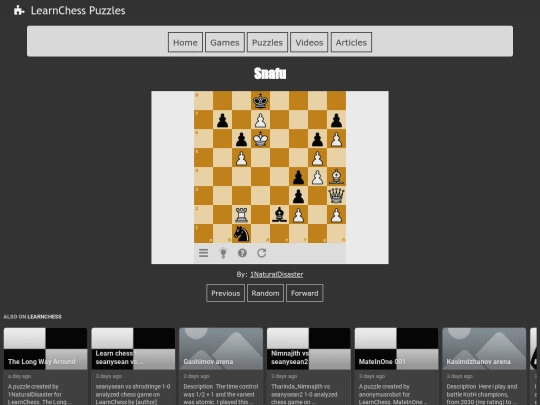
Task: Select the white pawn on c5
Action: tap(241, 158)
